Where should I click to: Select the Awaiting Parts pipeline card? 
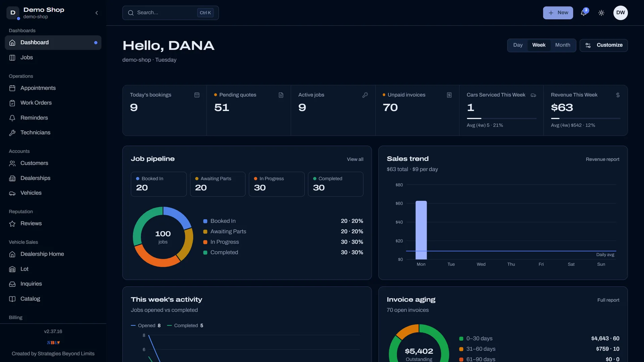[218, 184]
